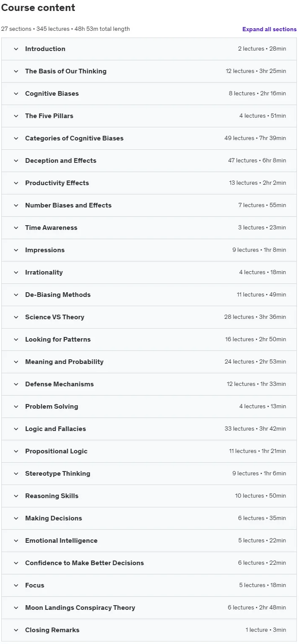Click the Expand all sections link

pyautogui.click(x=269, y=29)
